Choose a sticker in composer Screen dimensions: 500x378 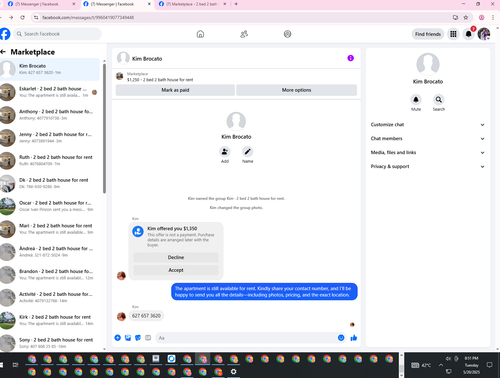click(x=138, y=338)
